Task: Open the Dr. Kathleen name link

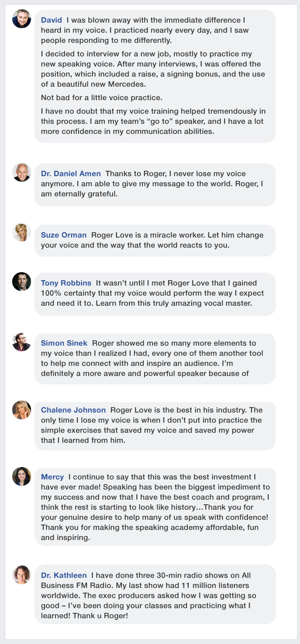Action: [64, 575]
